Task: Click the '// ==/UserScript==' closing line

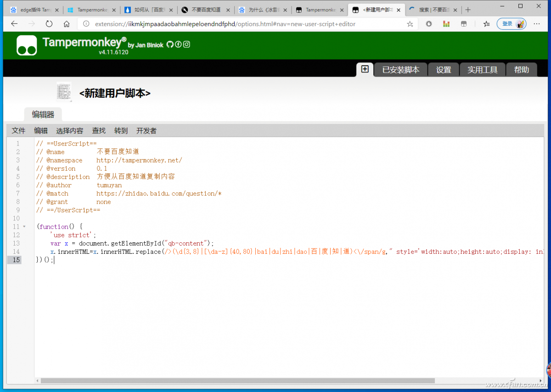Action: click(x=68, y=210)
